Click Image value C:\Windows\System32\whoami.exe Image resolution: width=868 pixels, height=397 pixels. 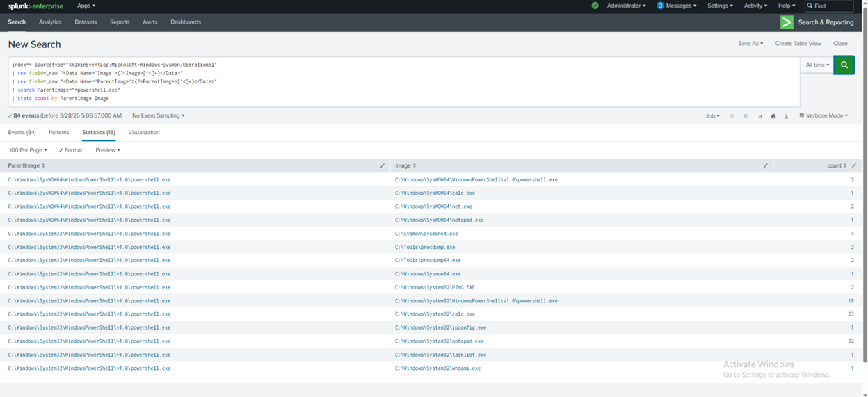(437, 368)
